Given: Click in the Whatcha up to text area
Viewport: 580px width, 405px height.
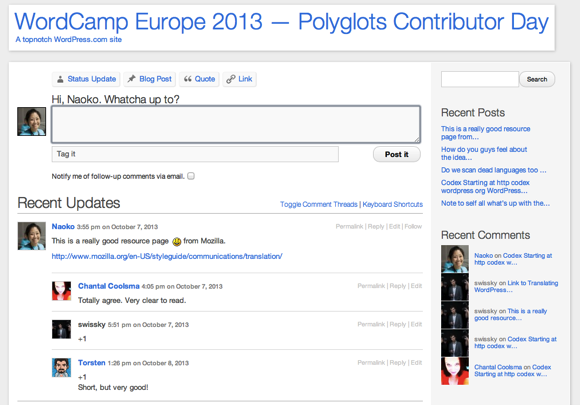Looking at the screenshot, I should click(236, 124).
